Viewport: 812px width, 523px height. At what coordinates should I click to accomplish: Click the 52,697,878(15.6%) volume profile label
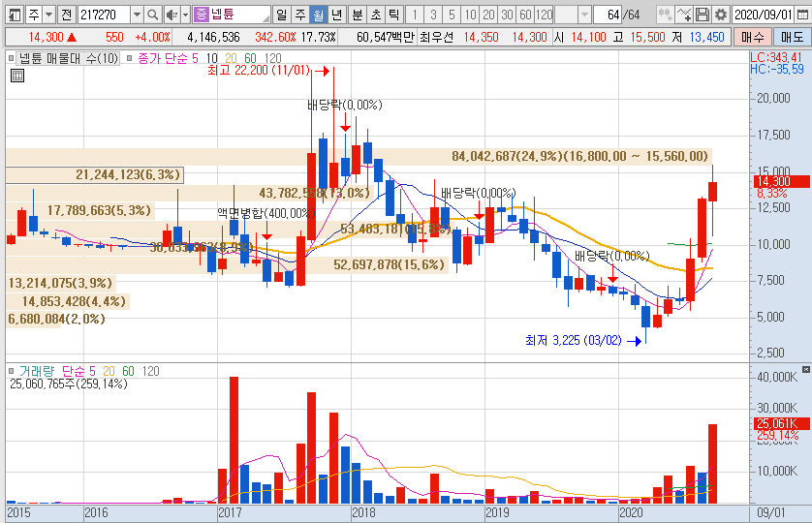389,264
